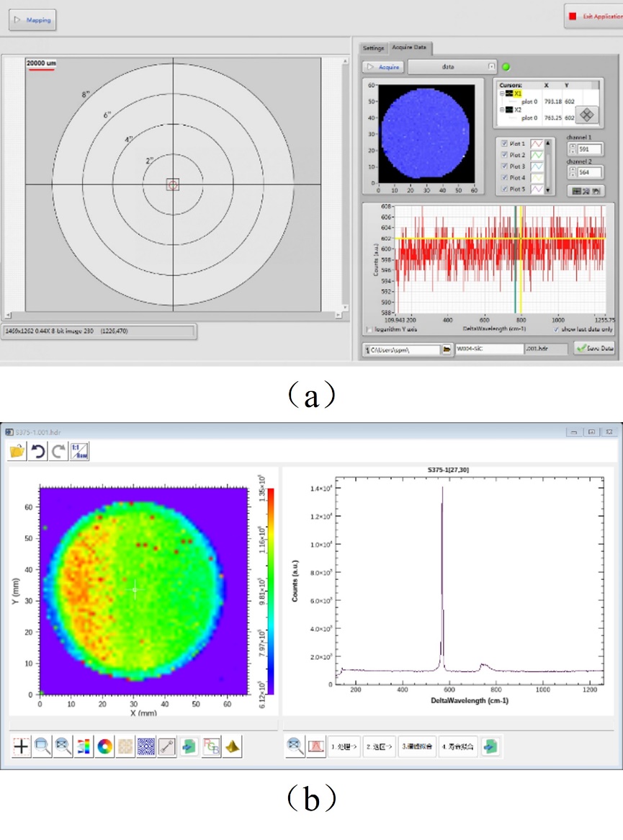Open the color wheel palette tool
This screenshot has width=623, height=840.
point(105,746)
